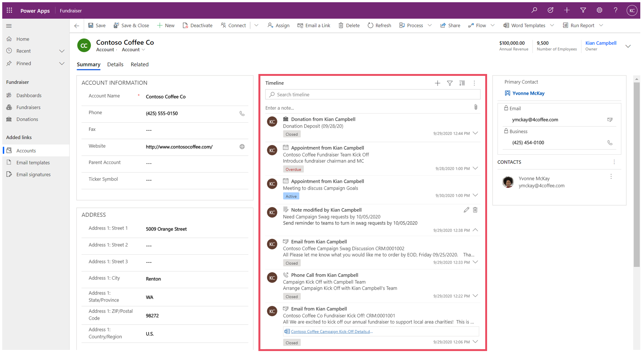The width and height of the screenshot is (644, 354).
Task: Collapse the 'Note modified' timeline entry
Action: pos(475,230)
